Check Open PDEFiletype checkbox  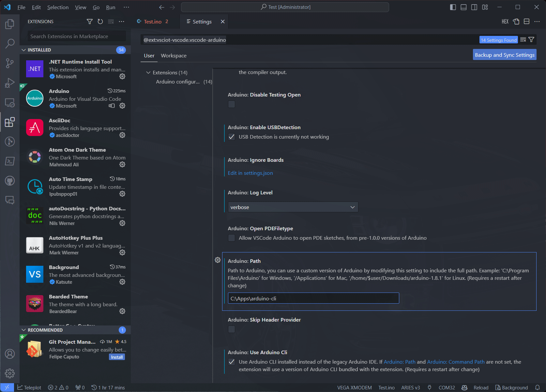coord(232,238)
